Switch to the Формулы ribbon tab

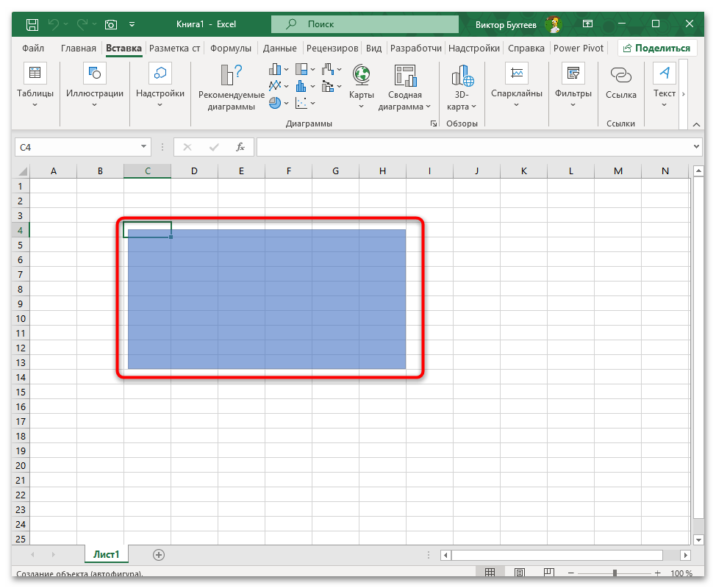(230, 49)
